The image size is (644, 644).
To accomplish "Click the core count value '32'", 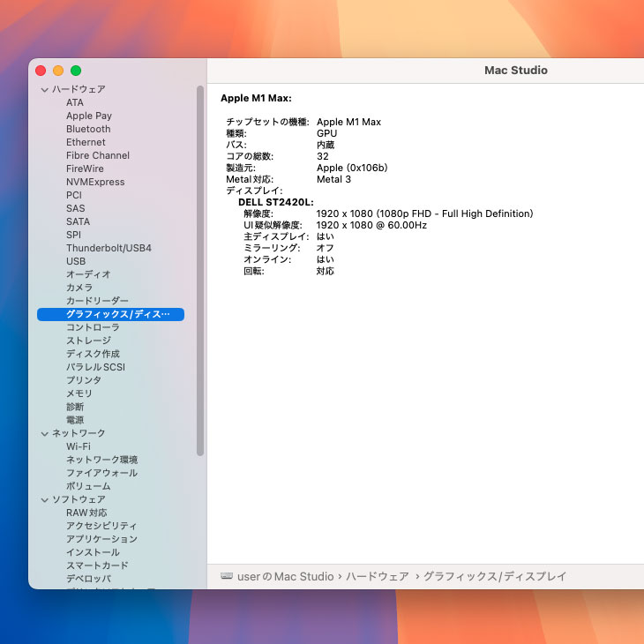I will 322,156.
